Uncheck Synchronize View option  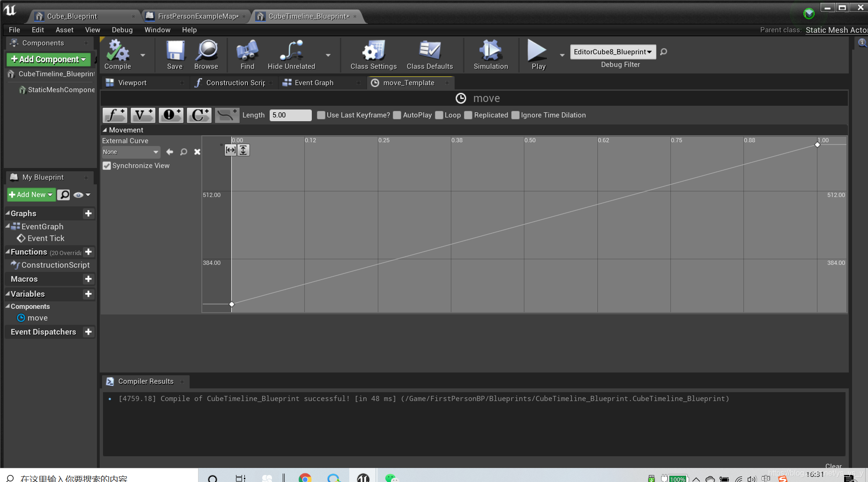pyautogui.click(x=107, y=165)
